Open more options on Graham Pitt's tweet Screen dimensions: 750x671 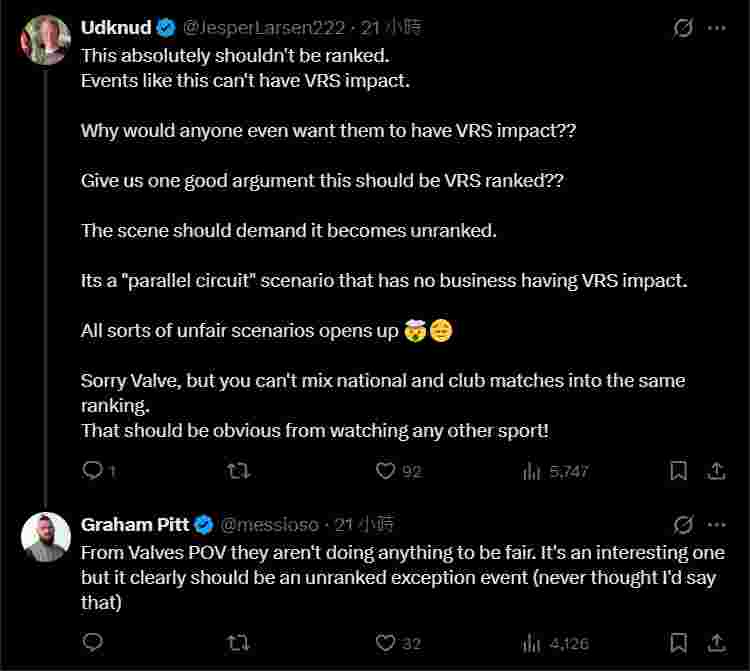[716, 524]
